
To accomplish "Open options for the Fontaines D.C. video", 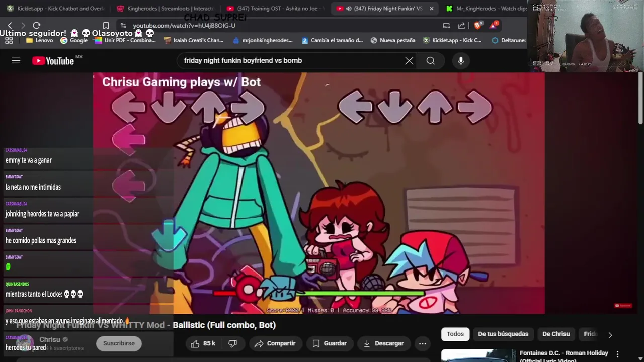I will point(618,354).
